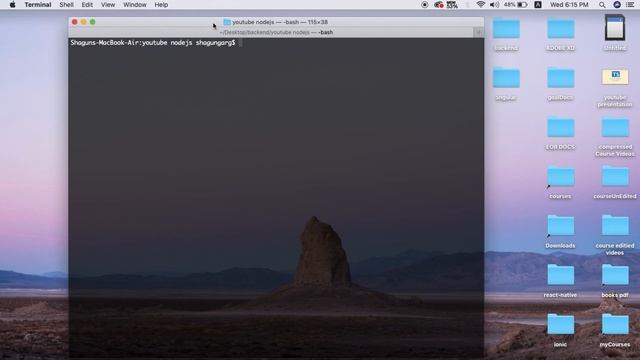Open the Help menu

pyautogui.click(x=161, y=5)
